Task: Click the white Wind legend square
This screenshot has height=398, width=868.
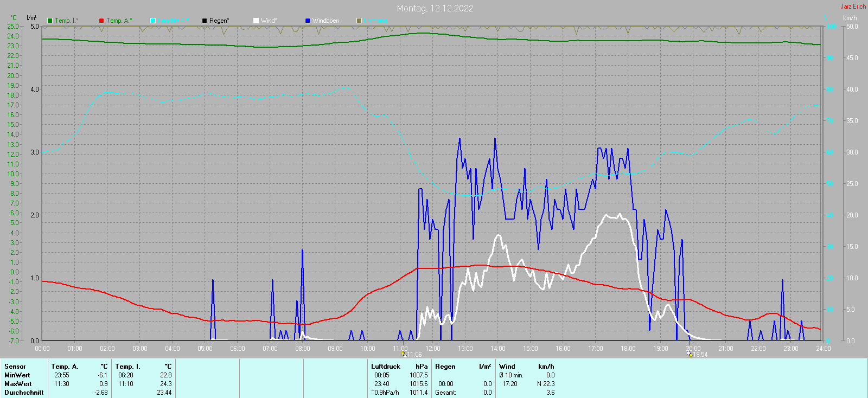Action: pos(256,21)
